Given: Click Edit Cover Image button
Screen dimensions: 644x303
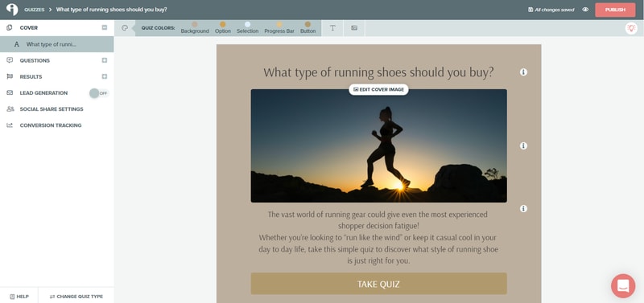Looking at the screenshot, I should tap(378, 89).
